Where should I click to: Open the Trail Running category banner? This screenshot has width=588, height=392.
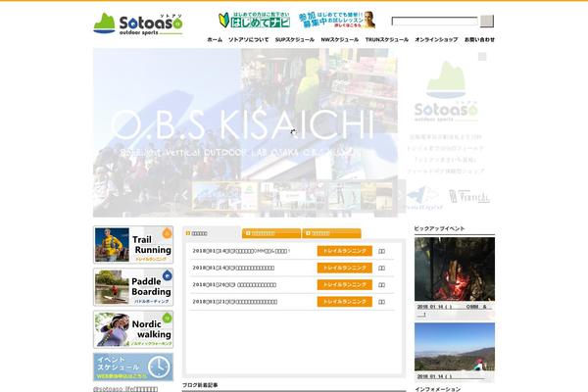click(133, 245)
